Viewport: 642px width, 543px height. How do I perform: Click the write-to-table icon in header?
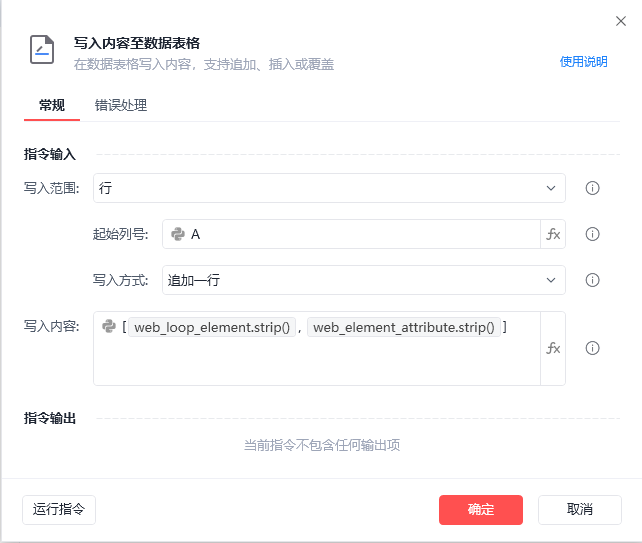click(42, 50)
